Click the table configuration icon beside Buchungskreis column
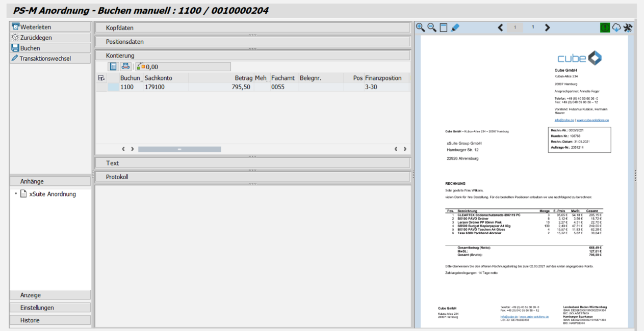This screenshot has width=644, height=331. click(x=101, y=77)
